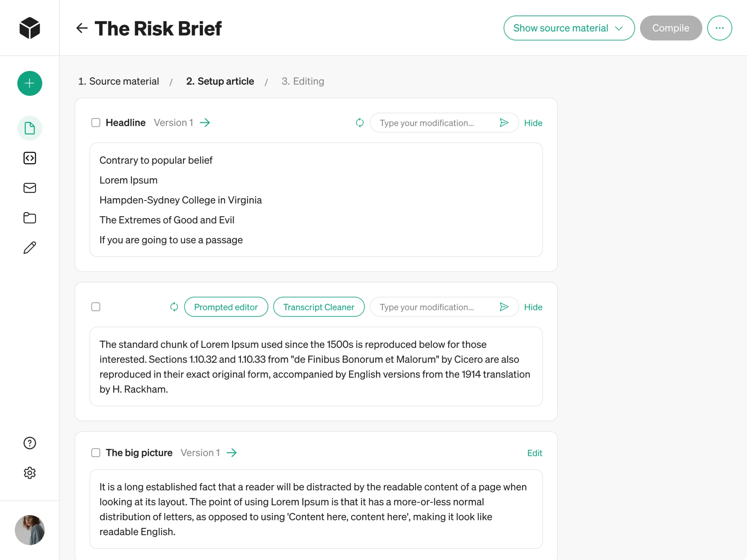Click the Compile button
The image size is (747, 560).
[x=671, y=28]
